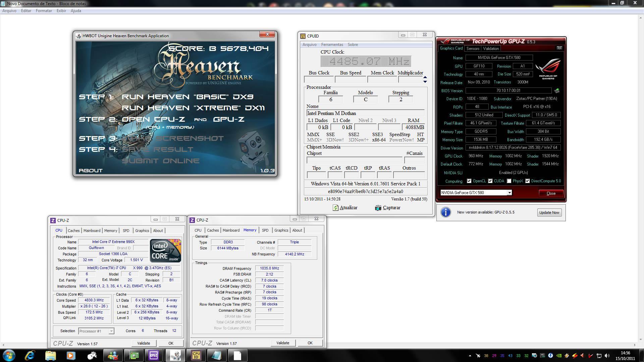Viewport: 644px width, 362px height.
Task: Click the BIOS save chip icon in GPU-Z
Action: pyautogui.click(x=557, y=90)
